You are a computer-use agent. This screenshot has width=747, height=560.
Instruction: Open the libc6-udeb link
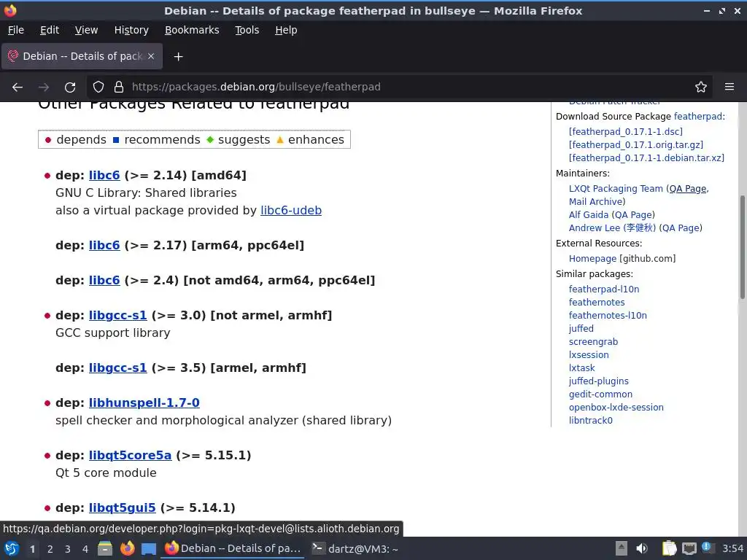tap(290, 211)
